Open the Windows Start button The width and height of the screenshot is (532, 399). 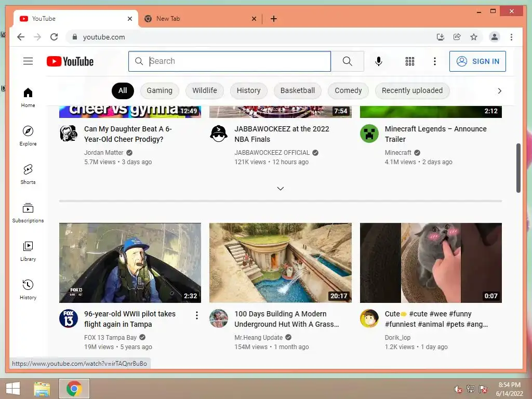[x=13, y=389]
